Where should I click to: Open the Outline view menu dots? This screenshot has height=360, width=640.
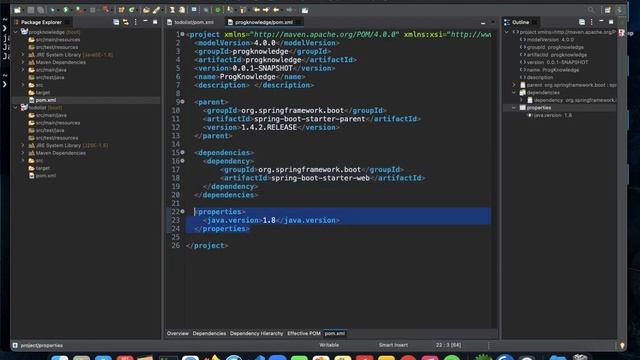591,22
